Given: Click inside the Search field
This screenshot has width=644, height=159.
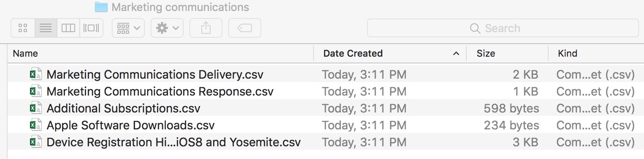Looking at the screenshot, I should click(503, 28).
